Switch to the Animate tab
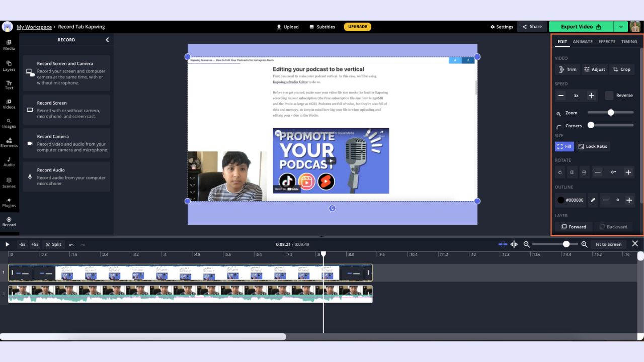644x362 pixels. (x=583, y=42)
